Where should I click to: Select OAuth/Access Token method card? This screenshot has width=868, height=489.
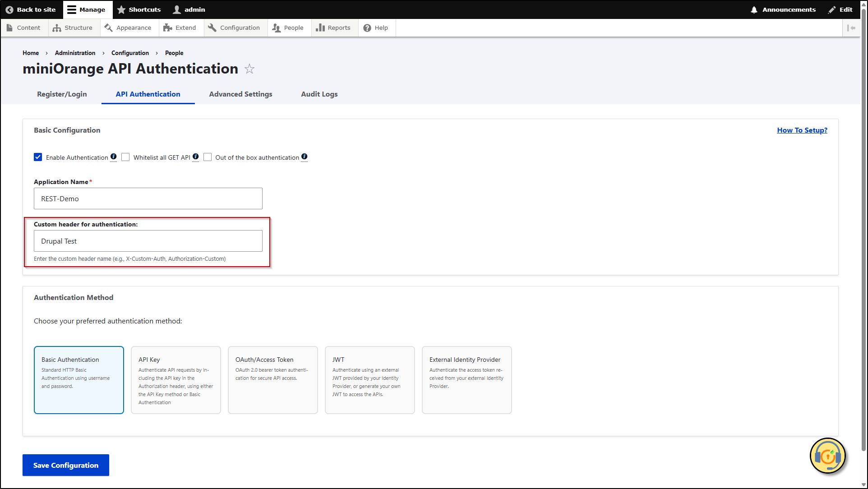click(x=273, y=380)
